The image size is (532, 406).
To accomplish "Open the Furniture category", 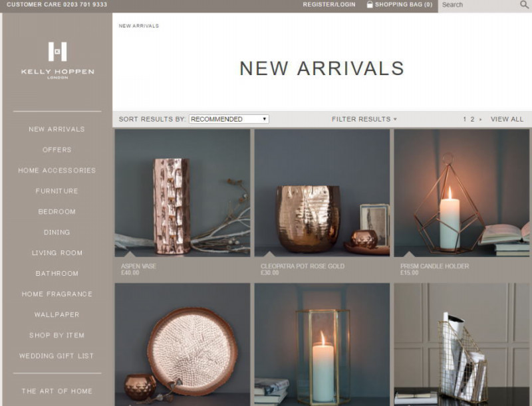I will [57, 191].
